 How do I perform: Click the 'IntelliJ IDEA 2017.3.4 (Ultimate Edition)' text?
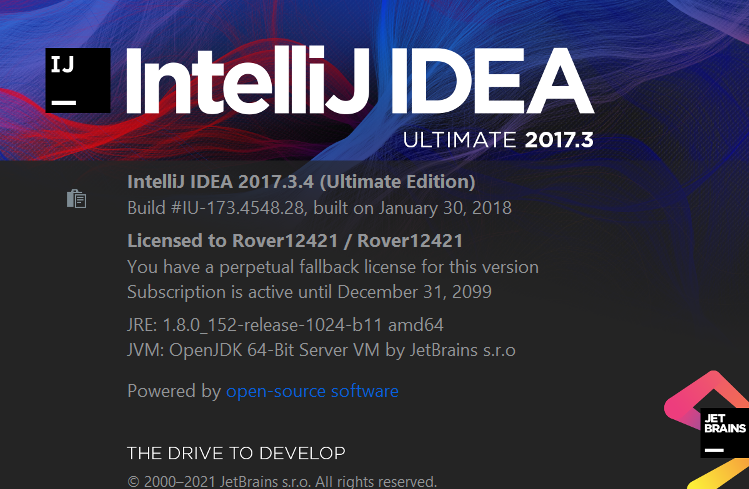coord(301,182)
